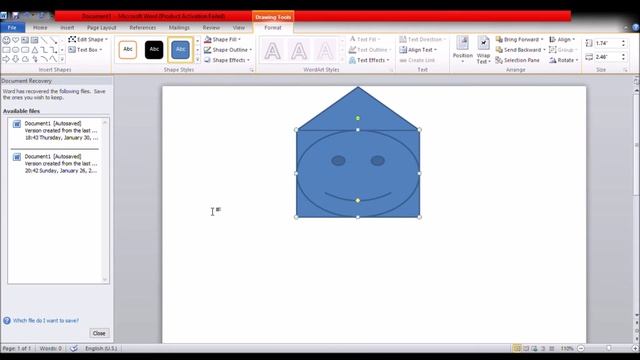This screenshot has width=640, height=360.
Task: Open the Size dialog launcher
Action: pos(625,70)
